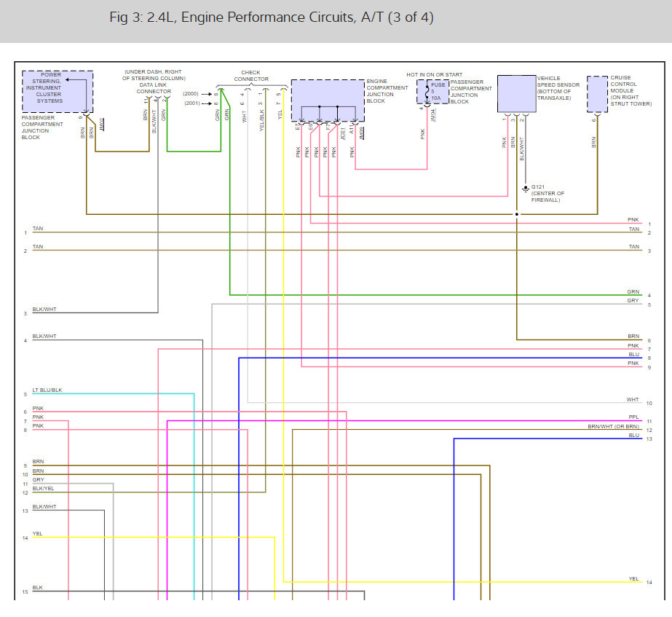Select the Fuse 5 10A box
Screen dimensions: 672x617
pos(433,92)
